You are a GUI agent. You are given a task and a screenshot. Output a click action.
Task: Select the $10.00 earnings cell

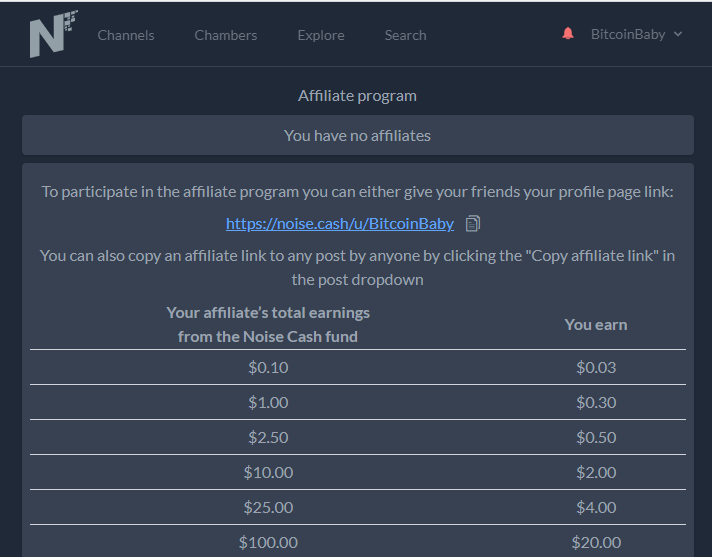coord(268,472)
